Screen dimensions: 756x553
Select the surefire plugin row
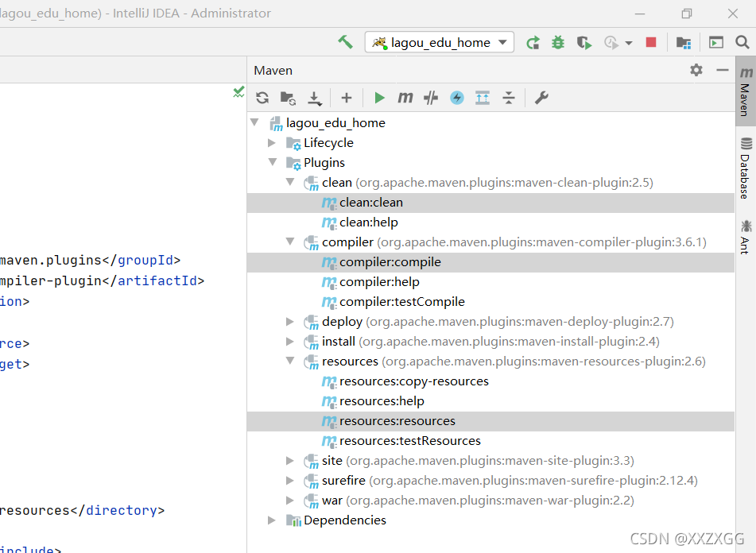point(490,481)
